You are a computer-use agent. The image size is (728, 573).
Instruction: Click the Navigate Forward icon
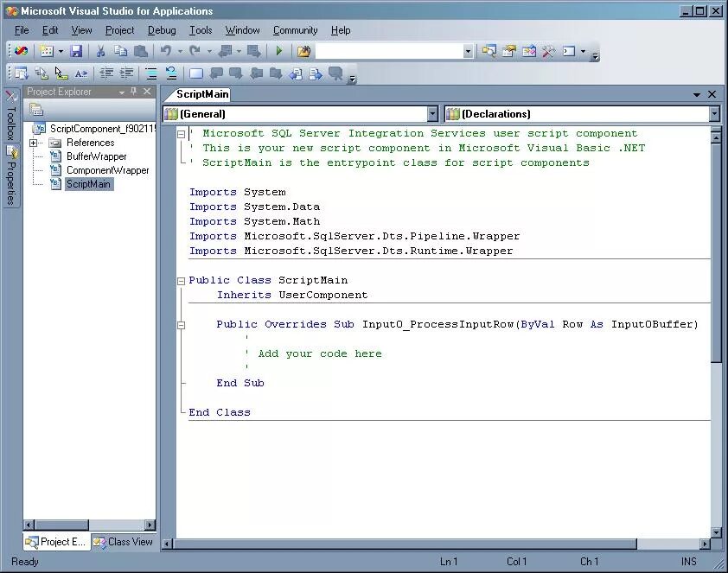[254, 51]
